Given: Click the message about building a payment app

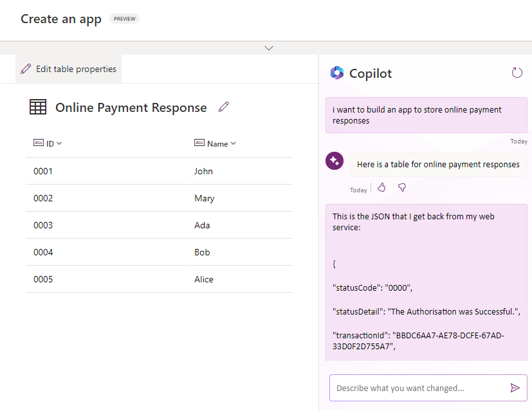Looking at the screenshot, I should pos(426,115).
